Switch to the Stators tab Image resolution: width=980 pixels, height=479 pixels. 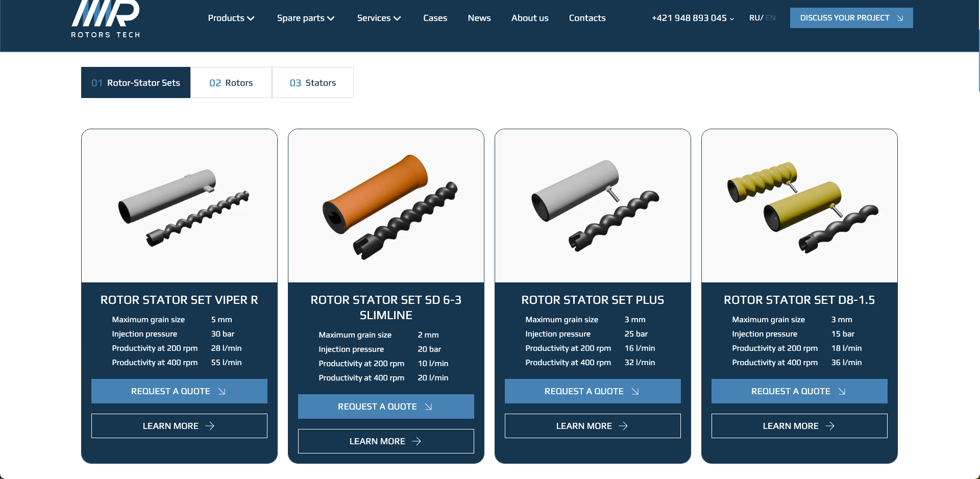click(313, 83)
